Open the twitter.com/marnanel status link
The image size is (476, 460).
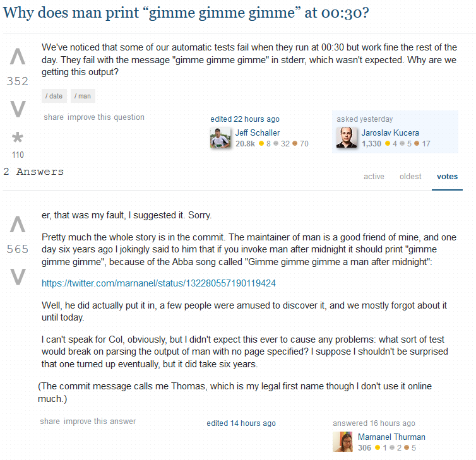coord(158,283)
